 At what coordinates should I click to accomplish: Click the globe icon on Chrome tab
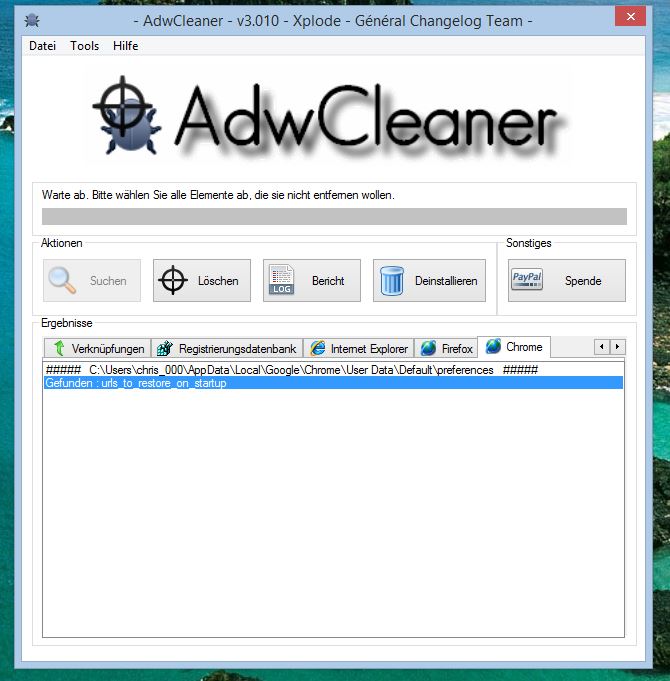(x=493, y=346)
